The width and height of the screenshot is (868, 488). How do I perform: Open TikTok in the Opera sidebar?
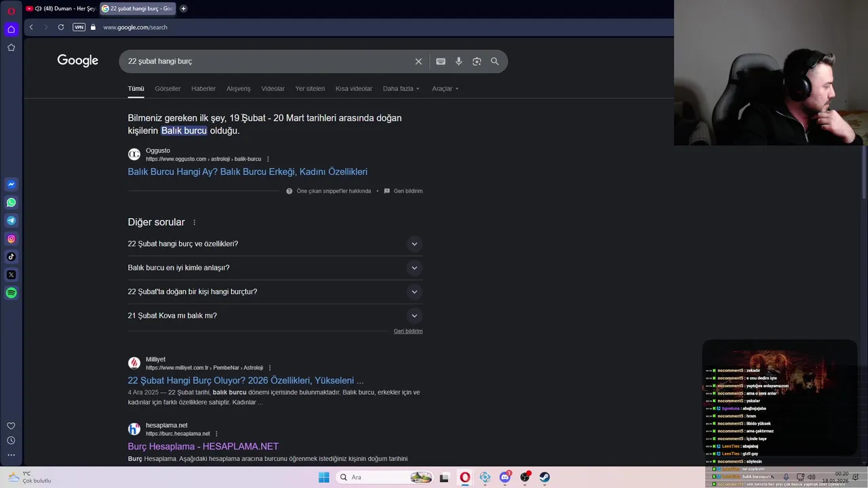point(11,257)
